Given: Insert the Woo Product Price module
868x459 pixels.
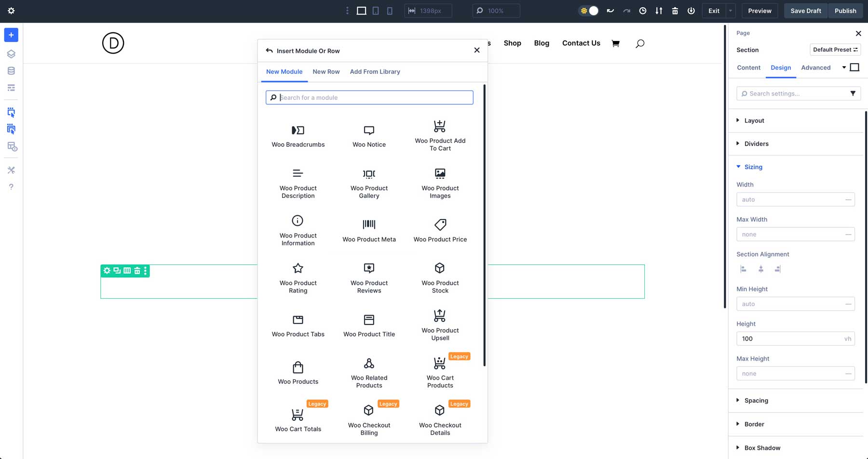Looking at the screenshot, I should (439, 229).
